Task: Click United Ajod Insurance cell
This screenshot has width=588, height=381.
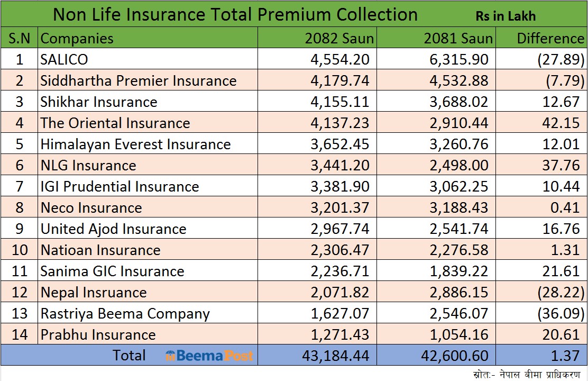Action: tap(114, 229)
